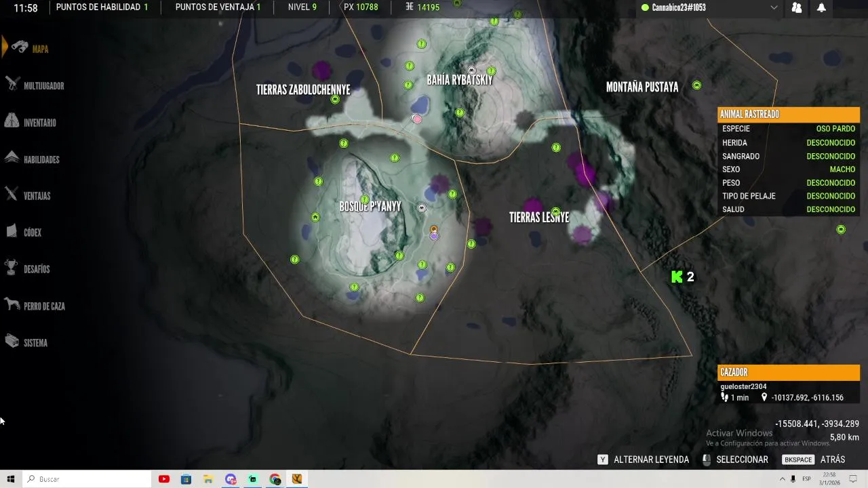868x488 pixels.
Task: Open Chrome from the taskbar
Action: pos(275,479)
